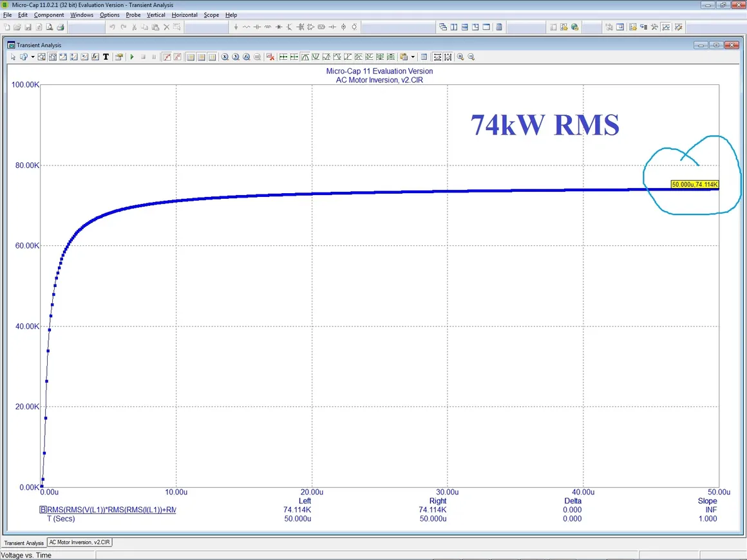Click the print icon in main toolbar
The width and height of the screenshot is (747, 560).
point(61,27)
